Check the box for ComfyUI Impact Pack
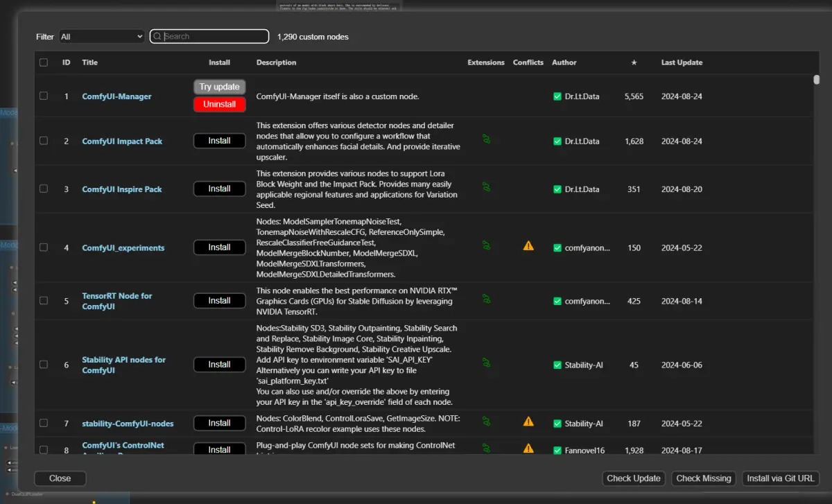832x504 pixels. coord(44,141)
